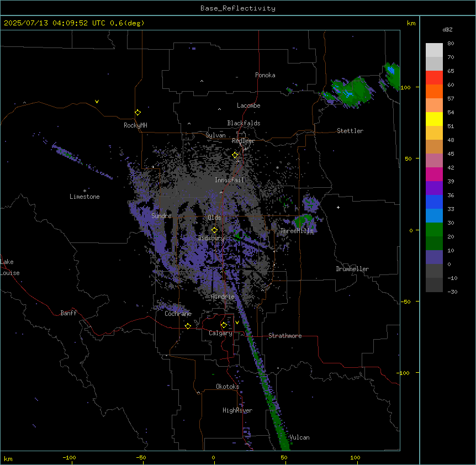This screenshot has width=476, height=465.
Task: Click the white plus marker east of ThreeHills
Action: [x=338, y=207]
